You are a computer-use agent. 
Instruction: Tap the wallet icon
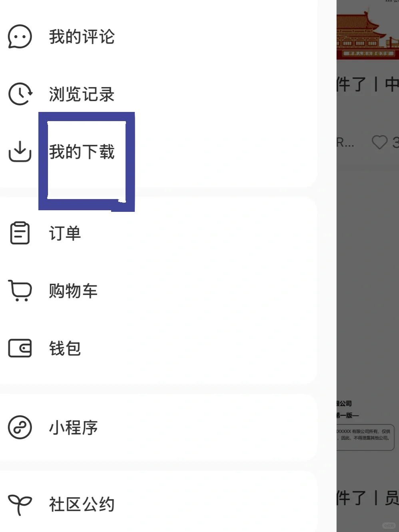[x=20, y=348]
